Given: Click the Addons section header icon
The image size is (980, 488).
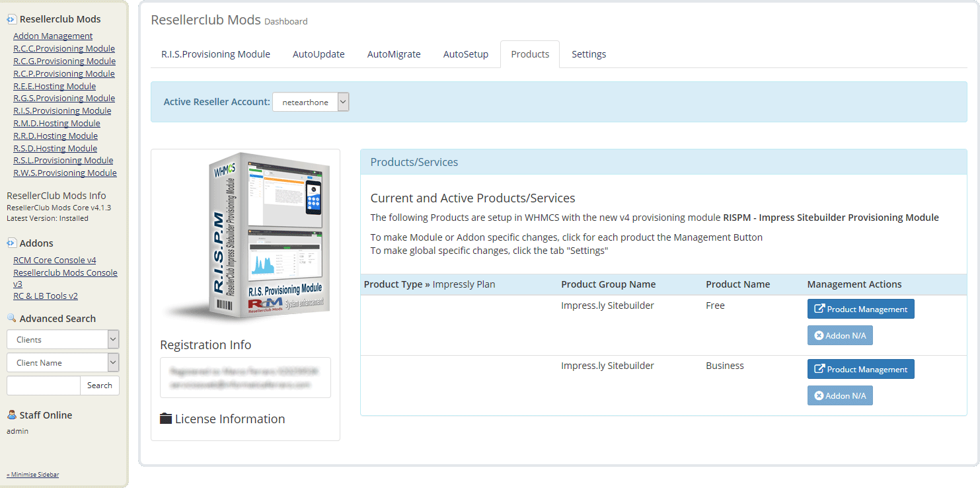Looking at the screenshot, I should coord(11,243).
